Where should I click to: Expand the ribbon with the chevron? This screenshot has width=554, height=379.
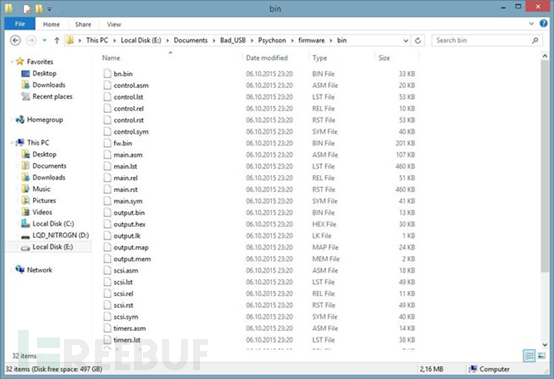(x=531, y=24)
